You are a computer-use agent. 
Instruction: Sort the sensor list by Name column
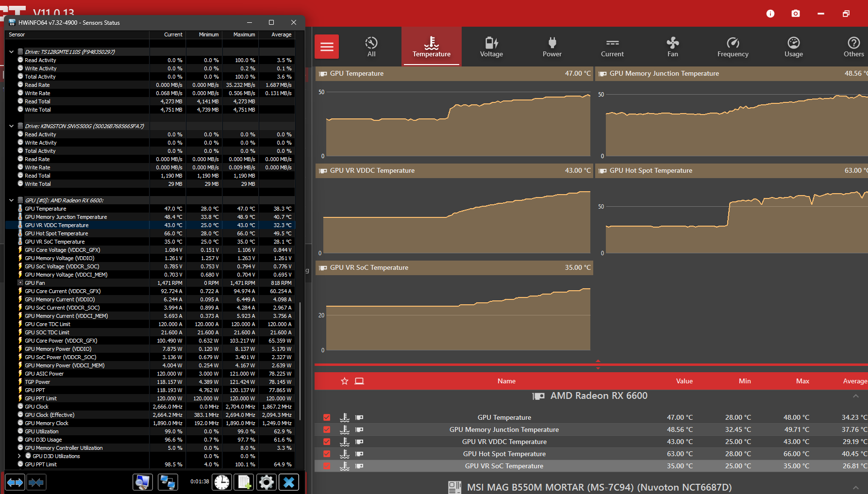(506, 381)
